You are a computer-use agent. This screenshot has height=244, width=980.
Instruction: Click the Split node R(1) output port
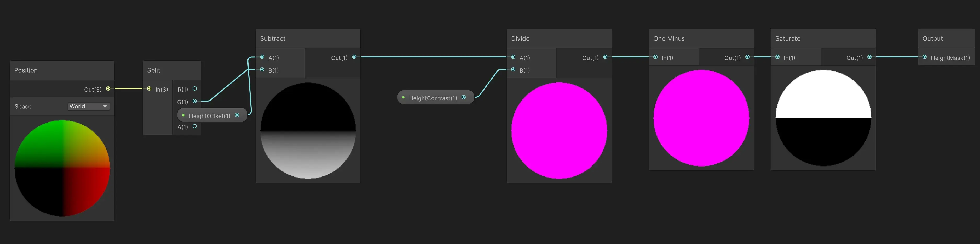coord(195,89)
